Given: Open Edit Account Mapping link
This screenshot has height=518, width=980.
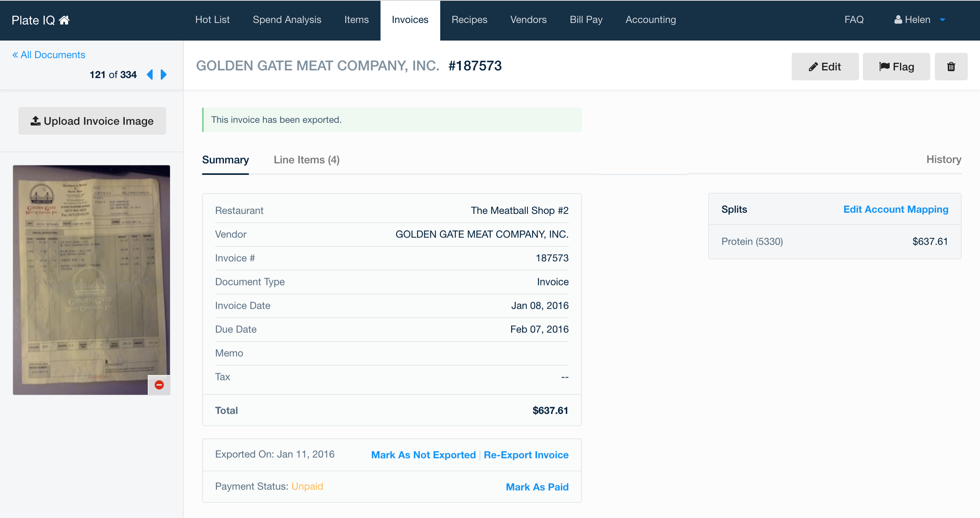Looking at the screenshot, I should (x=896, y=209).
